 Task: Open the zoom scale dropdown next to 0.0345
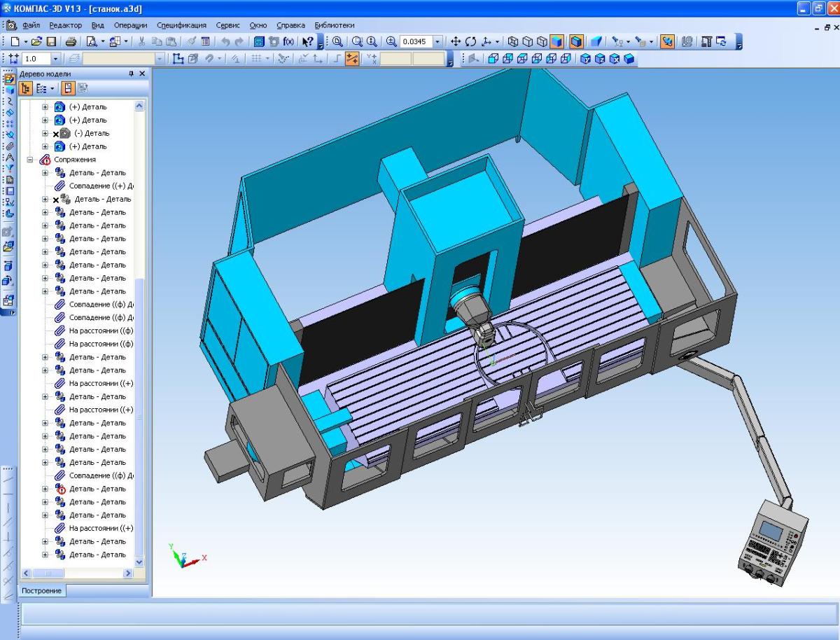click(438, 42)
